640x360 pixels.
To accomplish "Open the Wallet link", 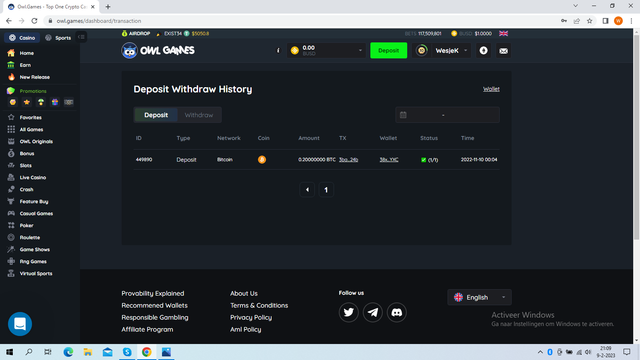I will tap(491, 89).
